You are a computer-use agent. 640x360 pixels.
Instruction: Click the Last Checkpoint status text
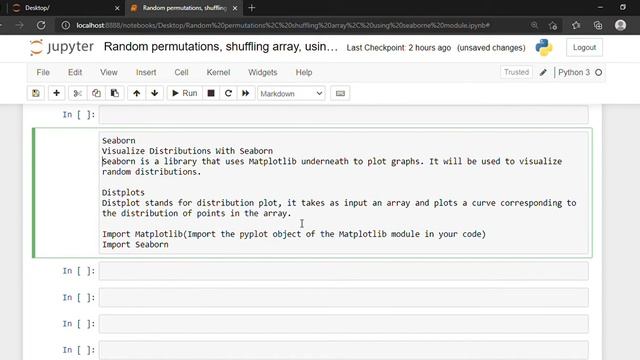point(399,48)
